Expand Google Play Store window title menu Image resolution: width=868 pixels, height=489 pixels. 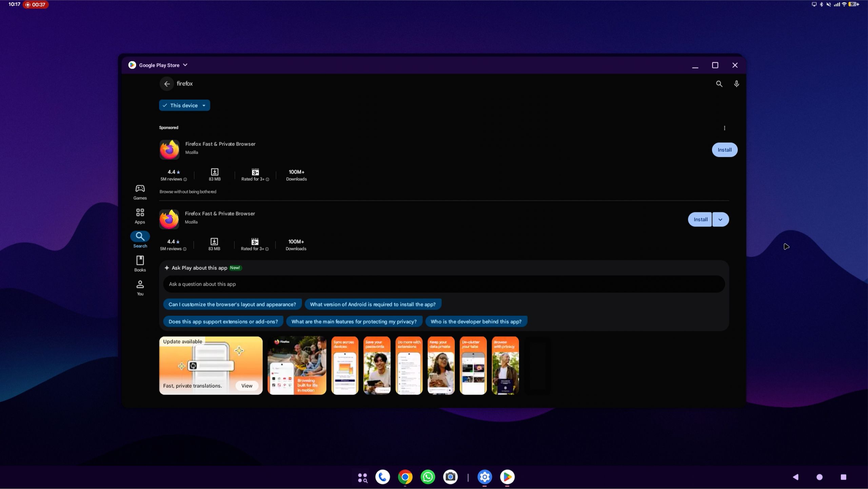185,65
